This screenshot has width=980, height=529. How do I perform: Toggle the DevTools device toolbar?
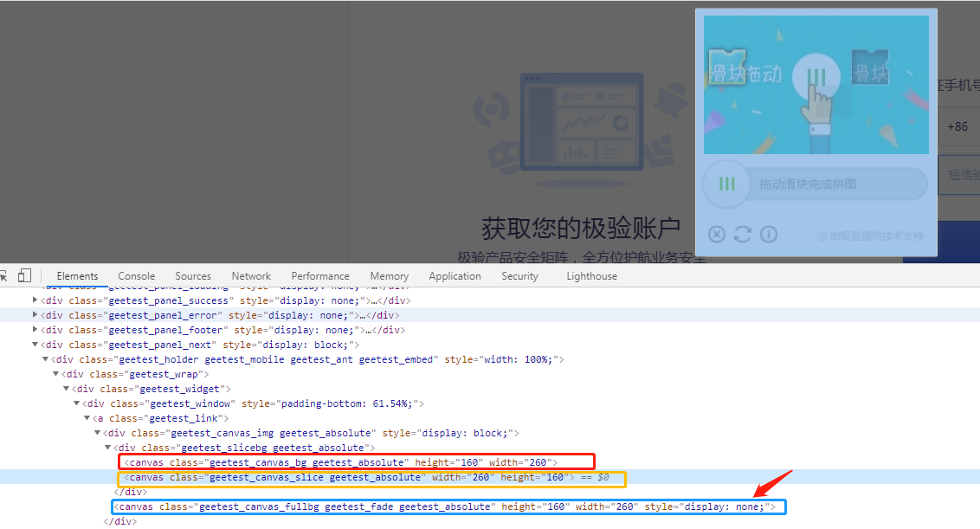click(24, 275)
